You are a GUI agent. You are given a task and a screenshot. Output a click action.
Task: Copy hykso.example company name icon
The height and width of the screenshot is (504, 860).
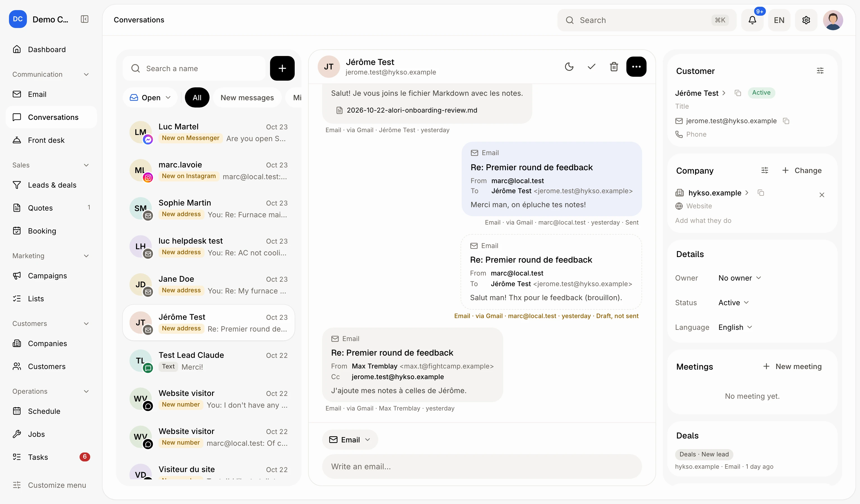tap(761, 193)
